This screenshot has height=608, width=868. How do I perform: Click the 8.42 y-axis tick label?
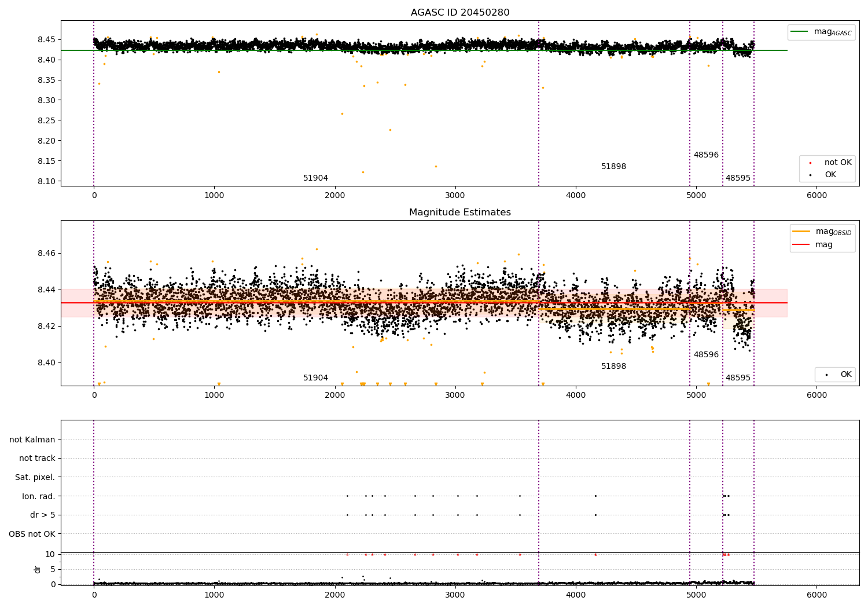tap(46, 326)
